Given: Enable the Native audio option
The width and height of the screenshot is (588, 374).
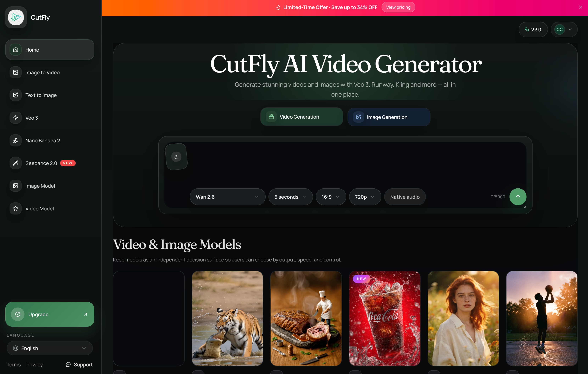Looking at the screenshot, I should (404, 197).
